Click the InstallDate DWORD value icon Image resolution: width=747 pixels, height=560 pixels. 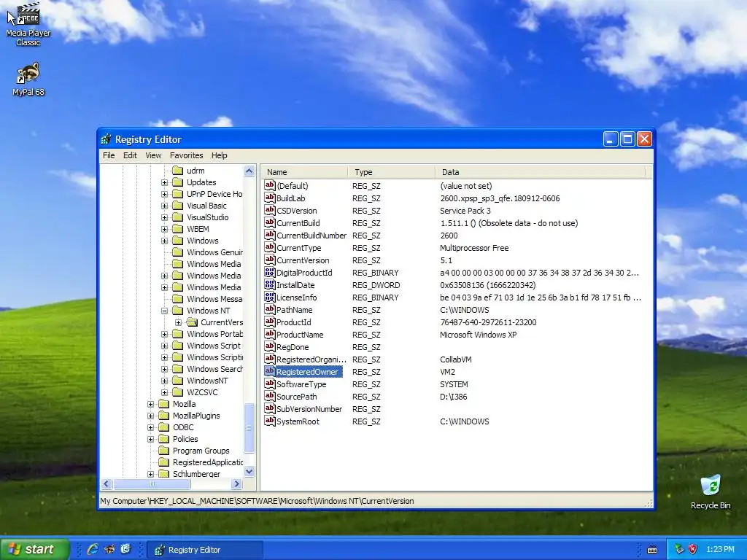coord(270,284)
